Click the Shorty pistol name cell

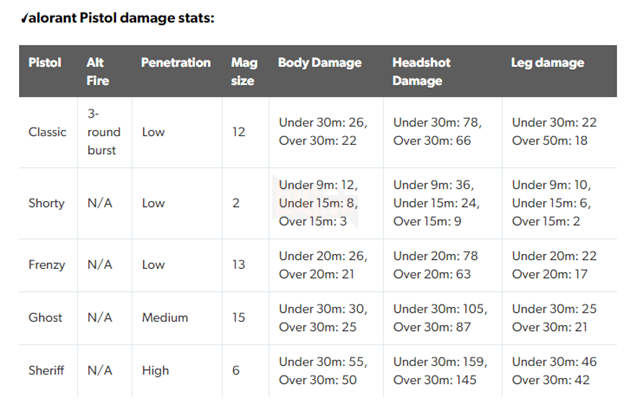point(46,203)
